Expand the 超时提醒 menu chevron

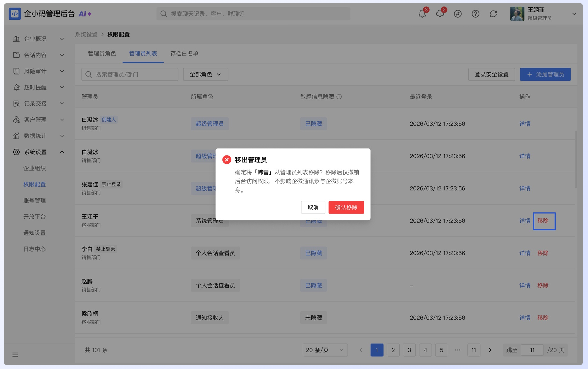tap(62, 87)
